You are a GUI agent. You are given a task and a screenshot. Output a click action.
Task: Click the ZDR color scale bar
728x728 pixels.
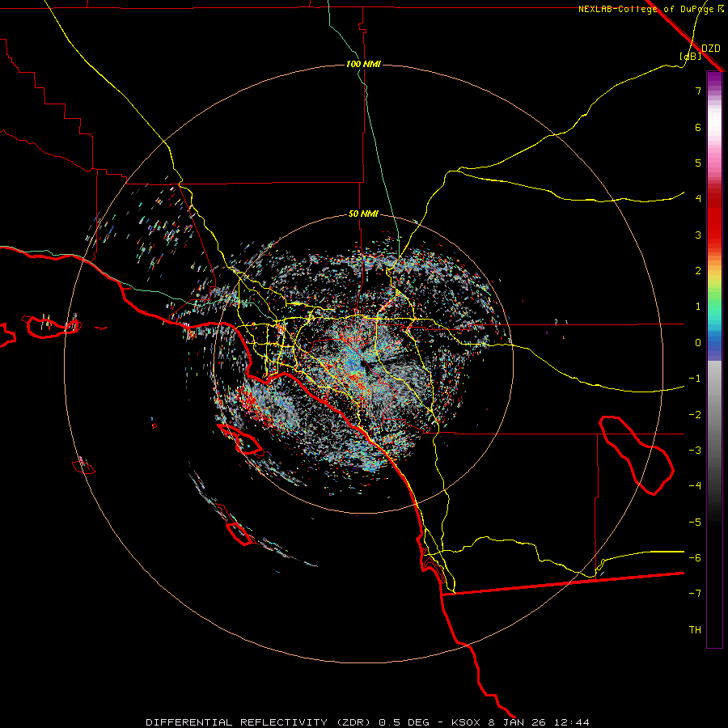coord(714,359)
